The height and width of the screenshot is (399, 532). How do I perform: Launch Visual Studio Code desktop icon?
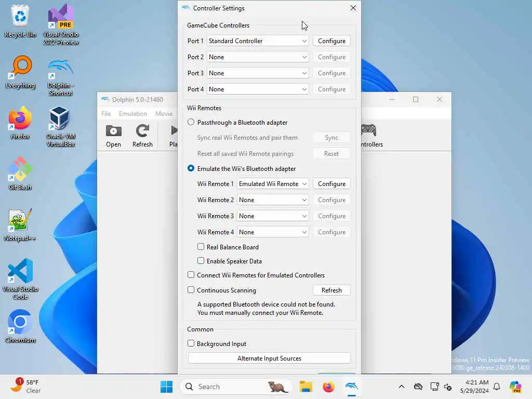[x=20, y=279]
